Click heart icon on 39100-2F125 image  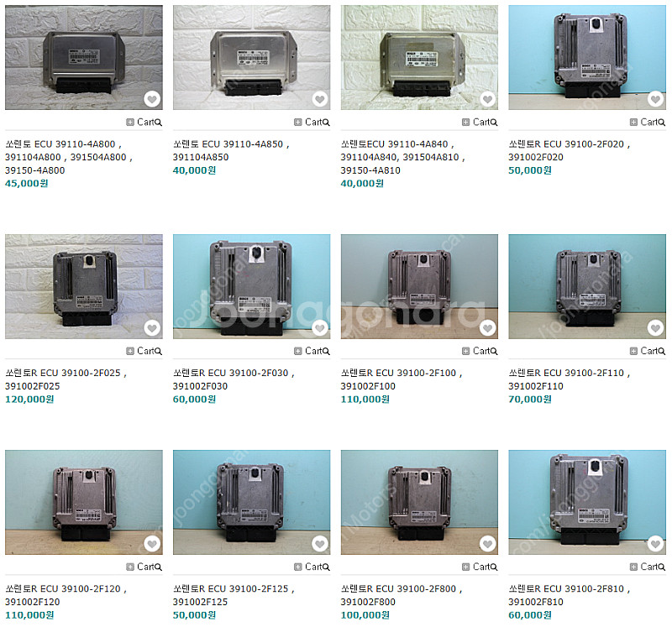click(320, 544)
